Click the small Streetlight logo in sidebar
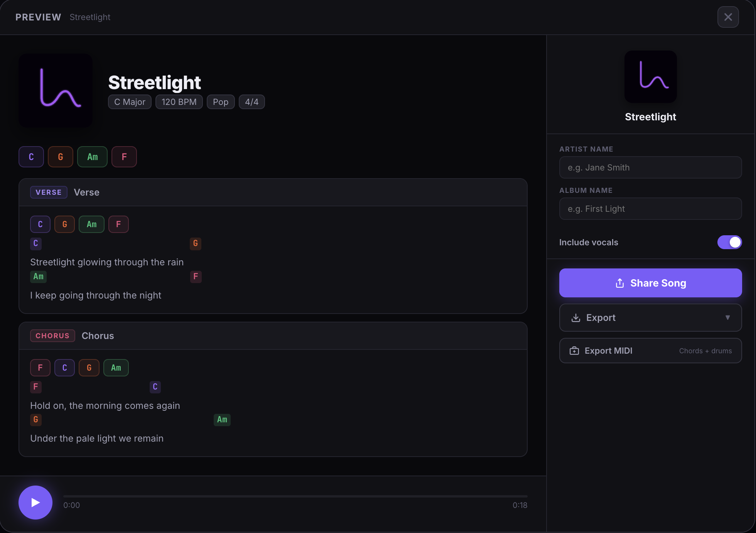This screenshot has height=533, width=756. [x=650, y=77]
